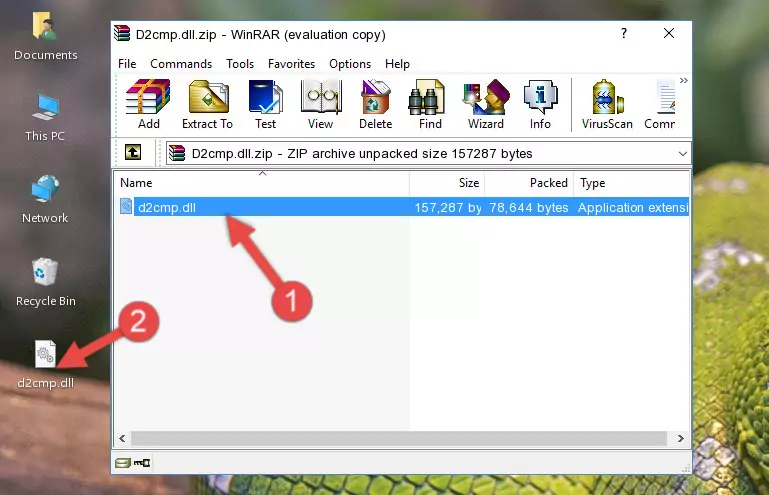Click the Extract To toolbar icon

pyautogui.click(x=207, y=104)
